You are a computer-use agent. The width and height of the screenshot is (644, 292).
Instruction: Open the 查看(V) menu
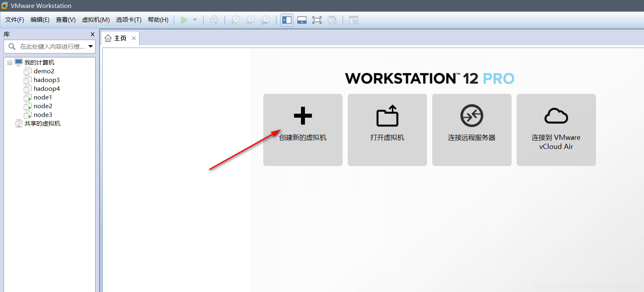coord(66,20)
